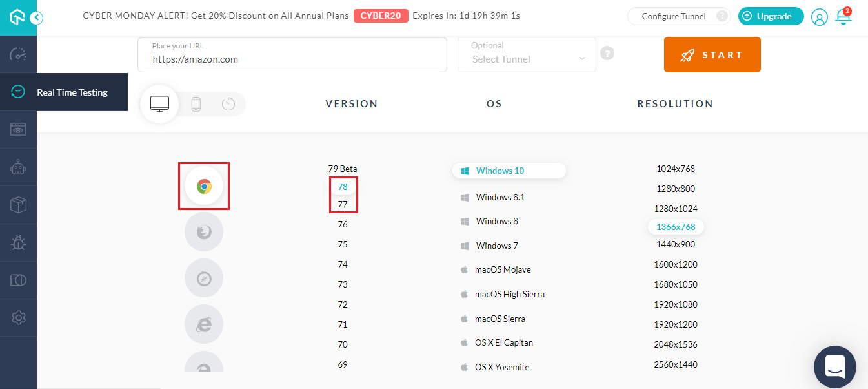Choose 1280x800 resolution
The image size is (868, 389).
[x=676, y=189]
